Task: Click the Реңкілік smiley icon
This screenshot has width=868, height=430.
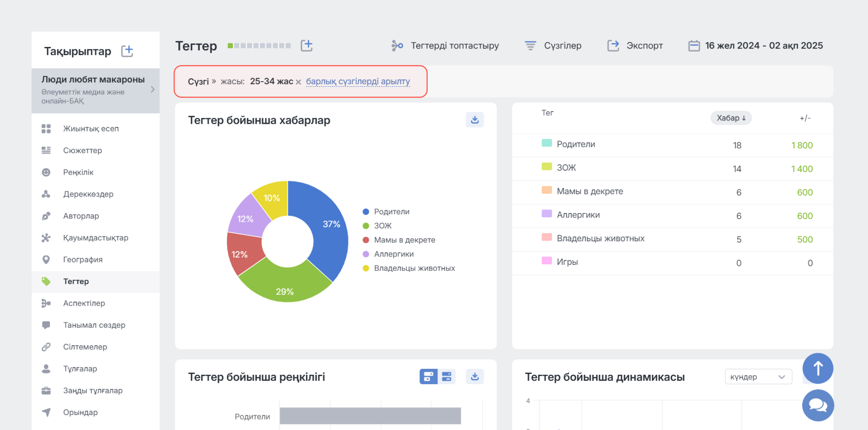Action: pyautogui.click(x=46, y=172)
